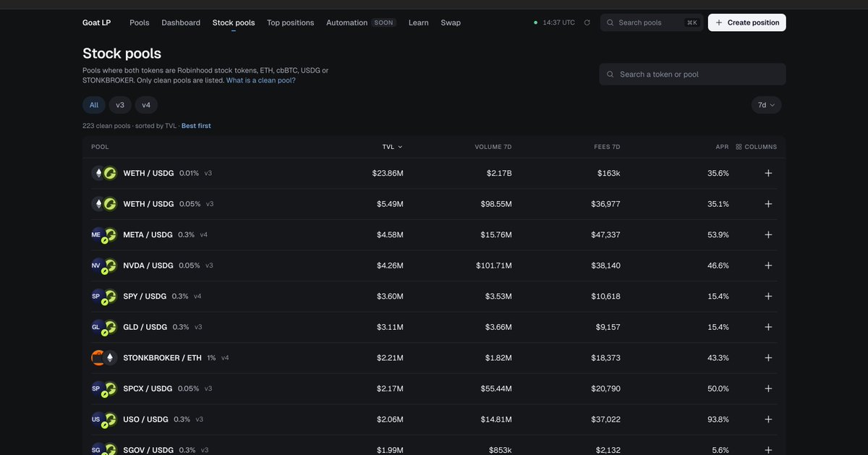Click the 93.8% APR value
868x455 pixels.
click(x=718, y=420)
